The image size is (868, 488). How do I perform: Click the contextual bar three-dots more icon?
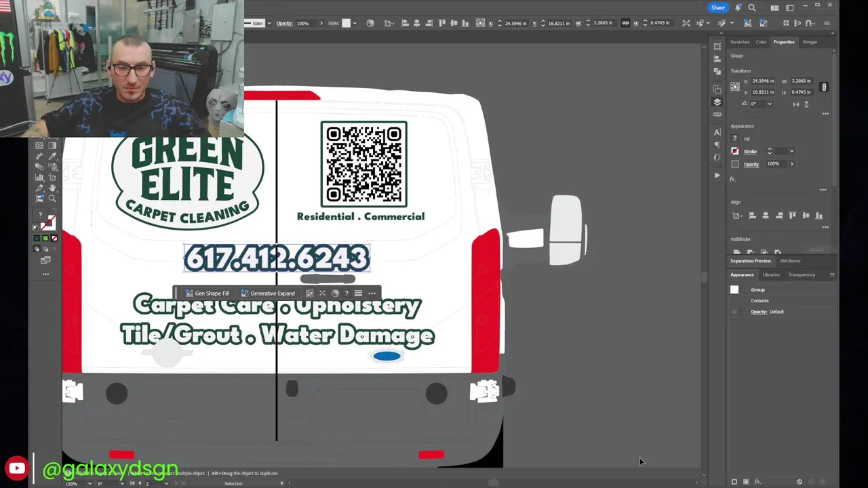372,293
